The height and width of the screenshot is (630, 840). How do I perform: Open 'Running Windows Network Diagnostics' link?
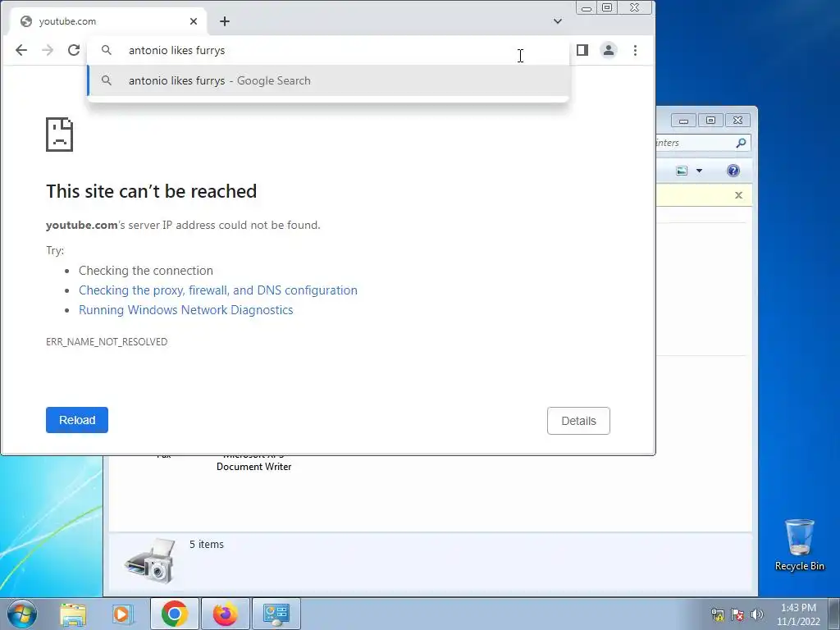[186, 310]
